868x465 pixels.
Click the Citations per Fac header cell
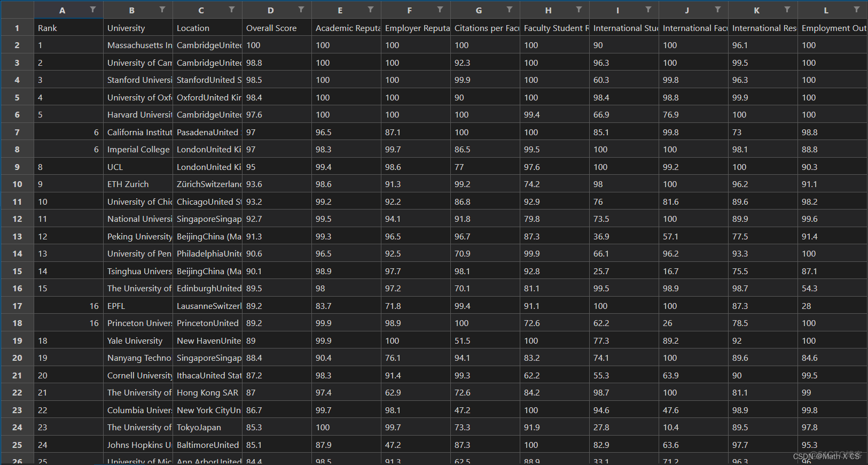click(486, 28)
